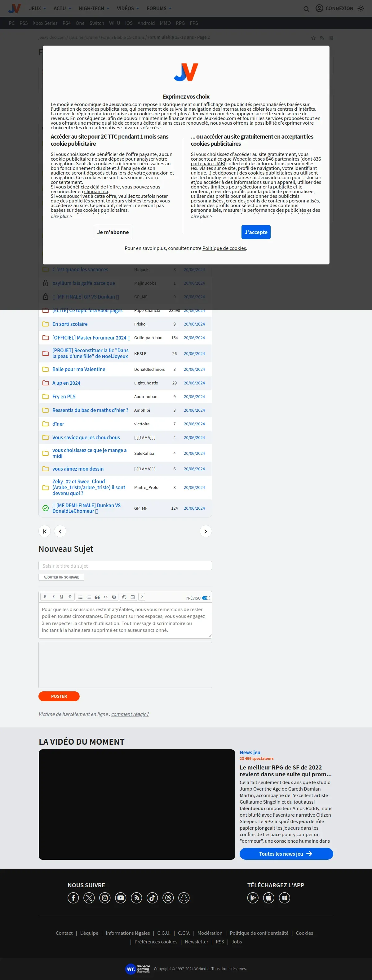Download the Windows app
Screen dimensions: 372x980
pyautogui.click(x=285, y=898)
